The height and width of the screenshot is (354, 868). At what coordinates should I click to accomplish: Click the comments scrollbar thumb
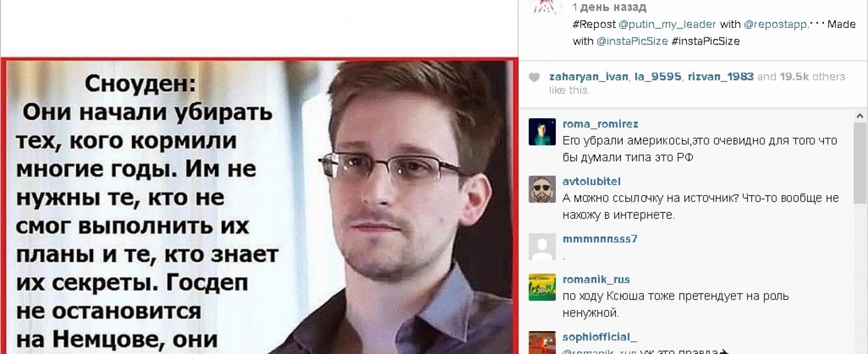tap(860, 163)
